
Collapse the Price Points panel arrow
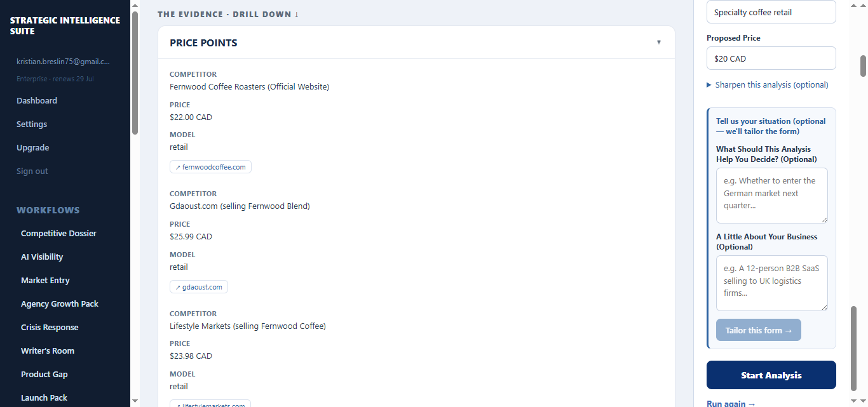(x=659, y=43)
